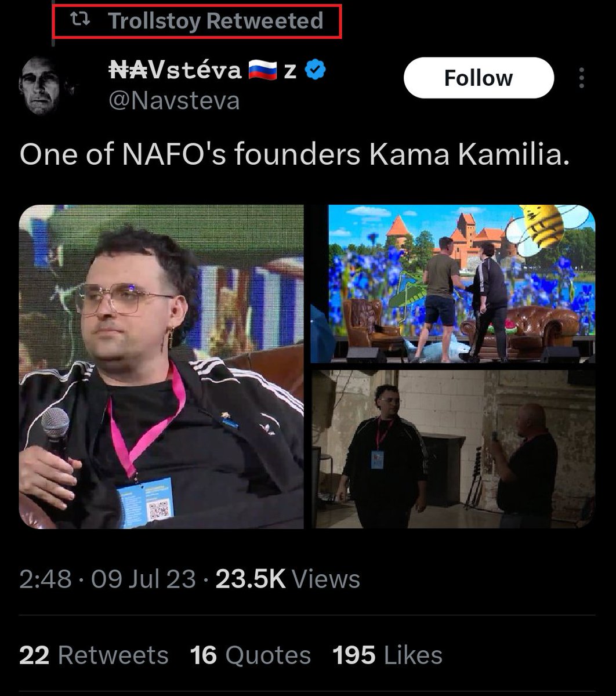View the 16 Quotes list
This screenshot has height=696, width=616.
pos(251,655)
